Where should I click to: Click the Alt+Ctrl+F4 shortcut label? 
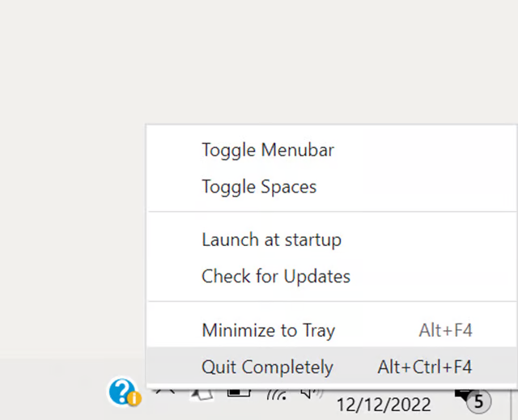(x=424, y=367)
